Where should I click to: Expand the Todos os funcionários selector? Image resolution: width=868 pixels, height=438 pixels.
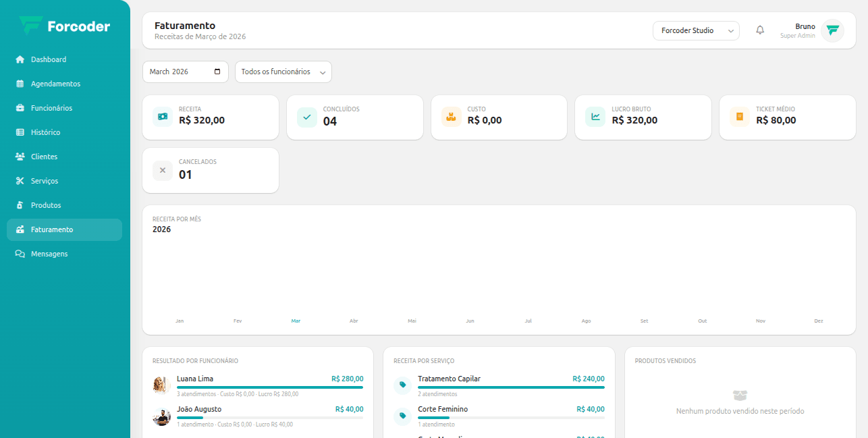[283, 72]
